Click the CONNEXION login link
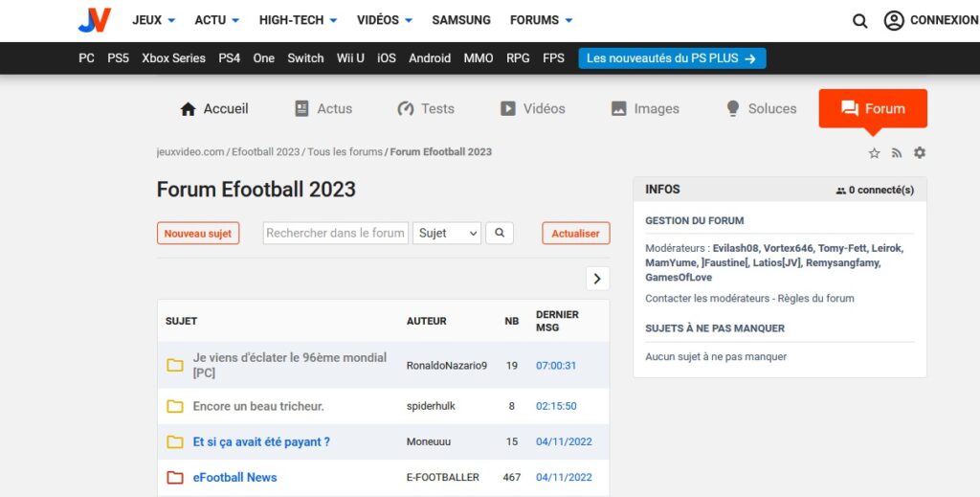This screenshot has width=980, height=497. [944, 20]
